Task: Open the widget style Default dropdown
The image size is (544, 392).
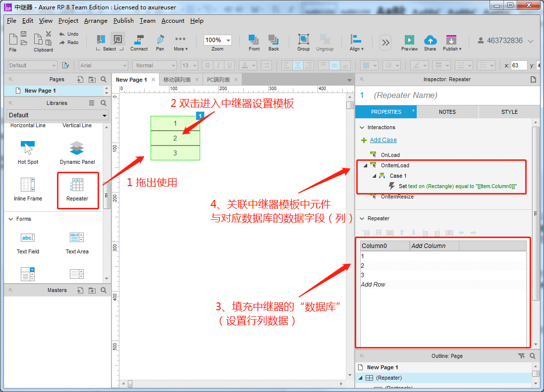Action: 32,65
